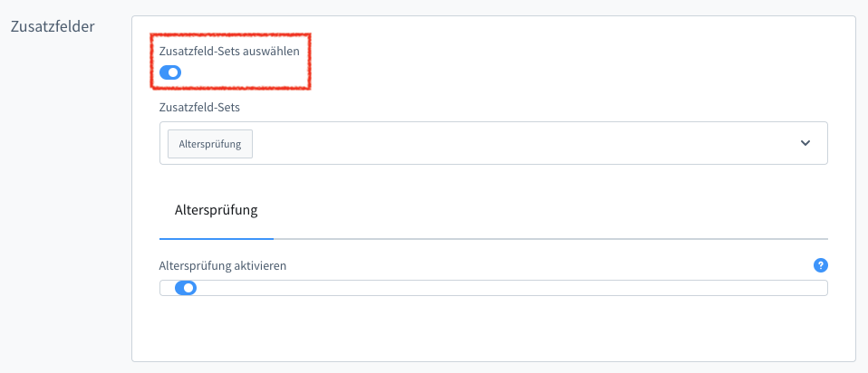The height and width of the screenshot is (373, 868).
Task: Click the Zusatzfeld-Sets field label
Action: click(x=206, y=107)
